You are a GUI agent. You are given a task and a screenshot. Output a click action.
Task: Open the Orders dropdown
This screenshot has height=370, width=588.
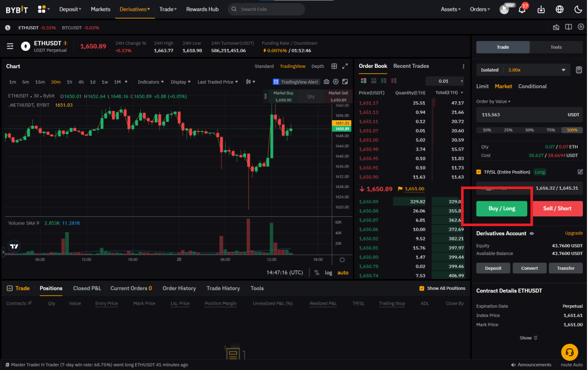[480, 9]
